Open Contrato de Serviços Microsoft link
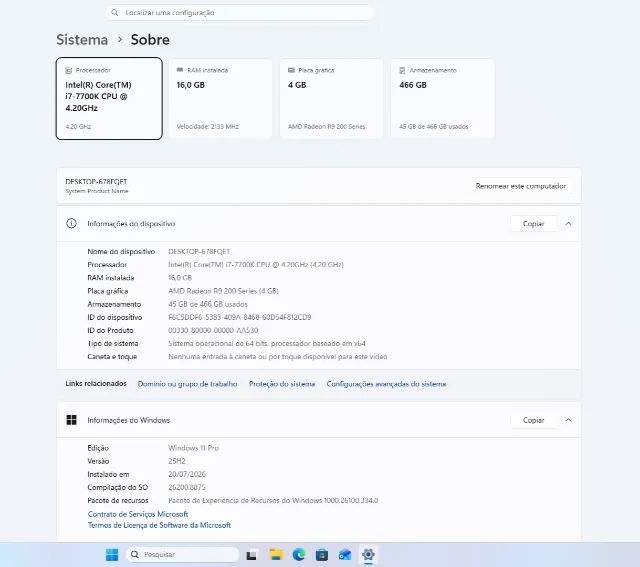 click(138, 514)
